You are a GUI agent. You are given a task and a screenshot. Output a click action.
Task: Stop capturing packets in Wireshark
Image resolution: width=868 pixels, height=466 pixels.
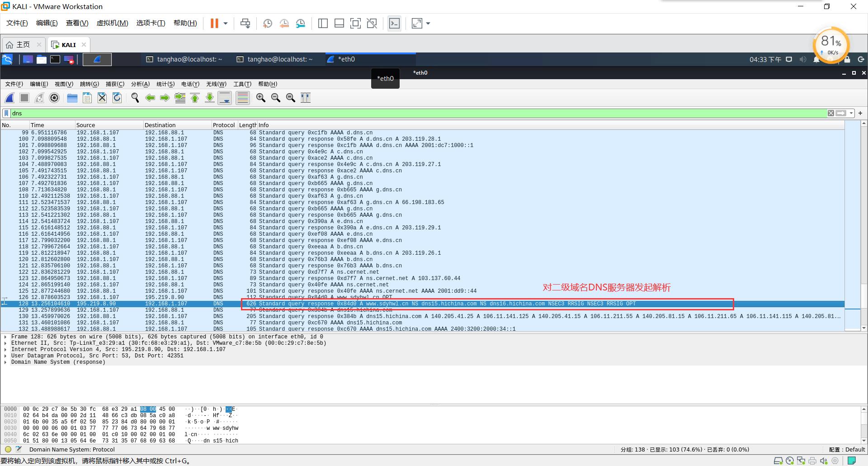(24, 98)
